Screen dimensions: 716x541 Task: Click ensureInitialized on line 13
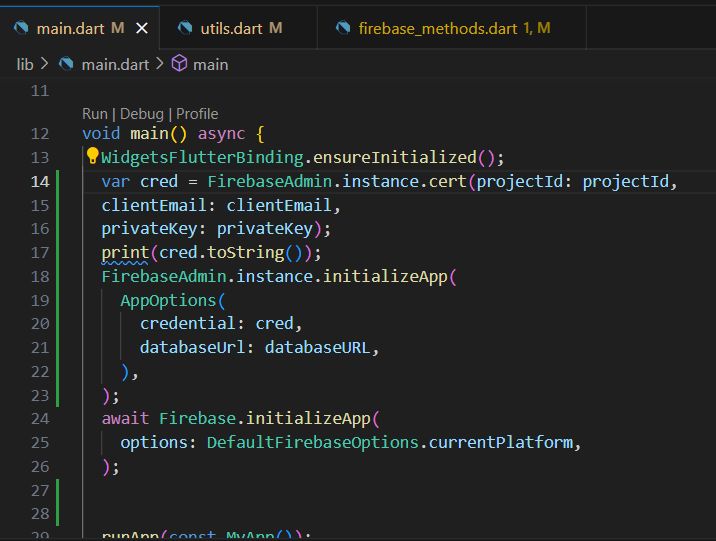pos(395,158)
